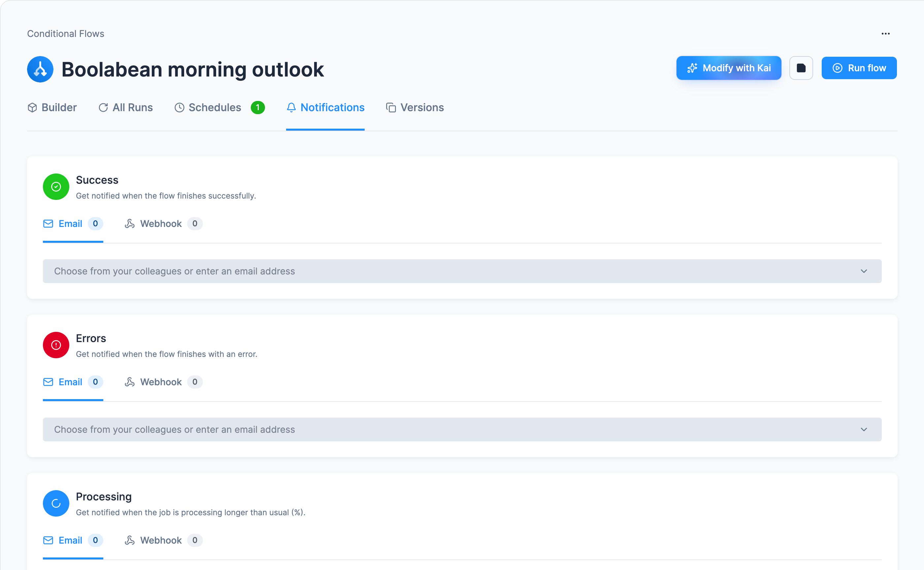Select the Notifications tab
Screen dimensions: 924x570
coord(325,108)
